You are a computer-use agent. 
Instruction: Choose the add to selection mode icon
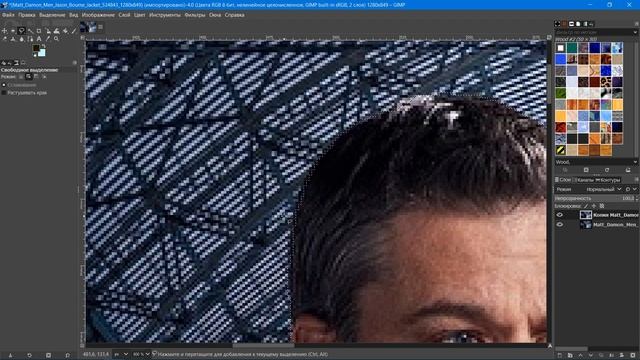click(29, 77)
